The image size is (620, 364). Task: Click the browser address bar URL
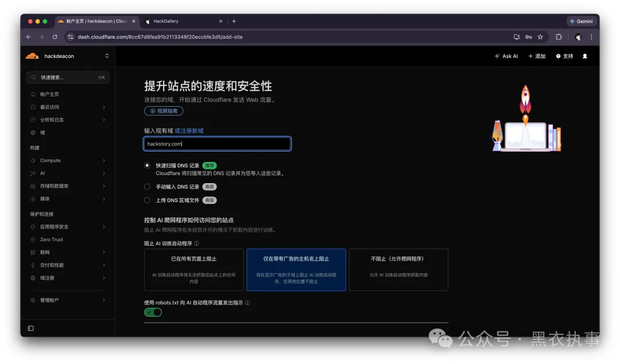click(x=160, y=37)
